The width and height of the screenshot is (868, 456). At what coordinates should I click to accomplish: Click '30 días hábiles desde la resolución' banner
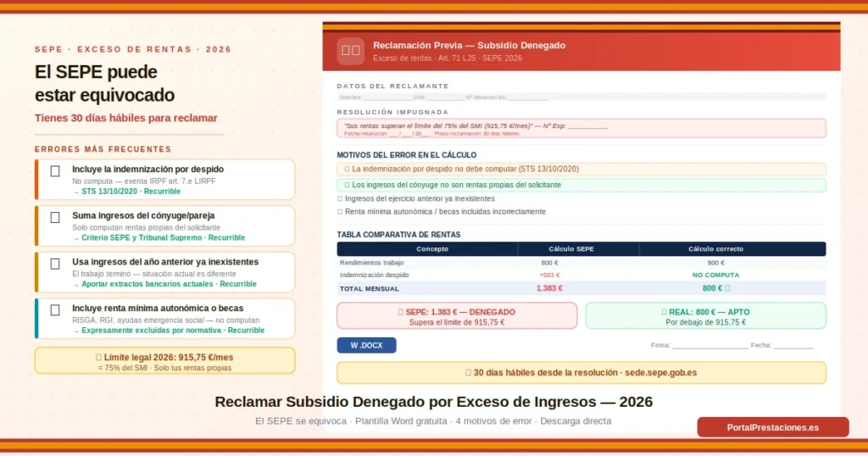[x=581, y=373]
